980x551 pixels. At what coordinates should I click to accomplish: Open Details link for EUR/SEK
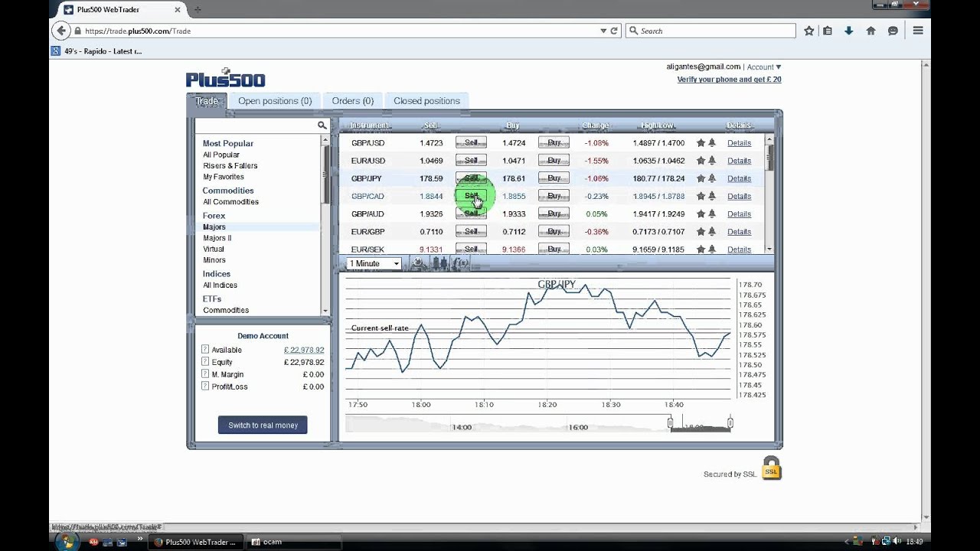click(x=739, y=249)
